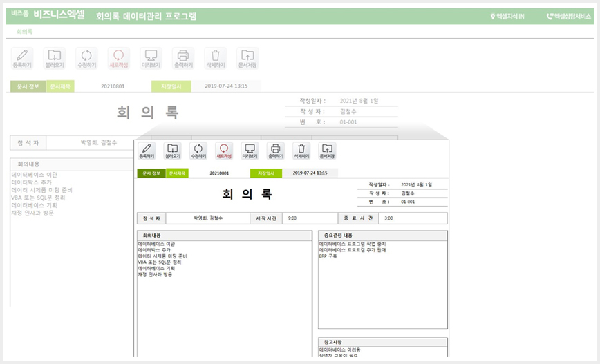Click the faded 출력하기 printer icon in the background toolbar
This screenshot has width=600, height=364.
pos(183,59)
